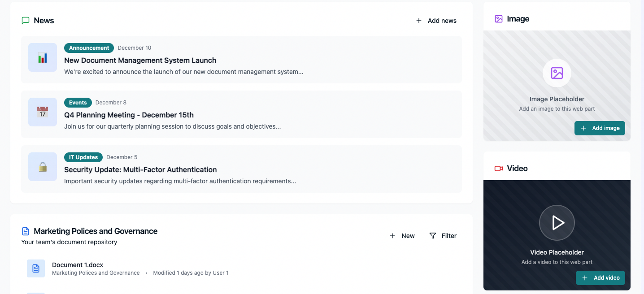This screenshot has height=294, width=644.
Task: Open Document 1.docx from the repository
Action: point(78,264)
